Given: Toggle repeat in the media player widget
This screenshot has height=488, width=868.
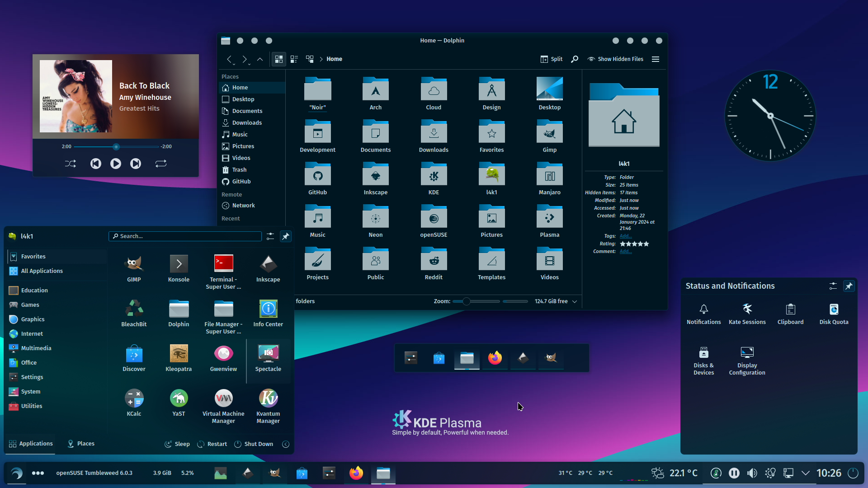Looking at the screenshot, I should coord(161,164).
